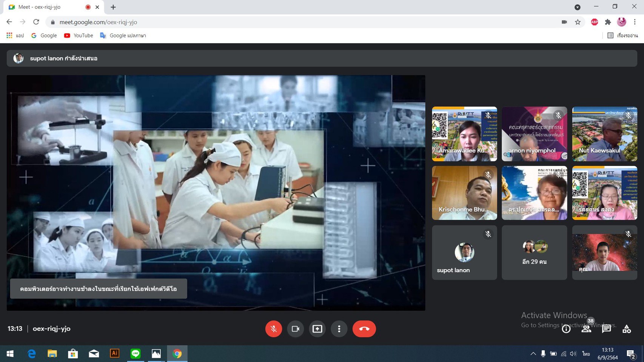Screen dimensions: 644x362
Task: Click the AdBlock Plus extension icon
Action: point(594,22)
